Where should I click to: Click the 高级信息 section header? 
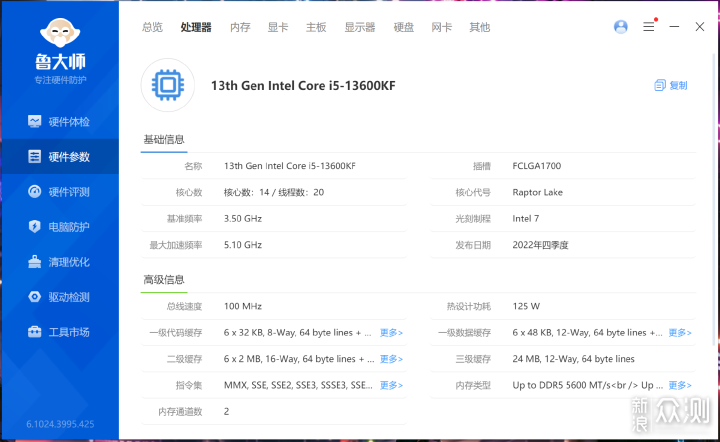(x=164, y=280)
